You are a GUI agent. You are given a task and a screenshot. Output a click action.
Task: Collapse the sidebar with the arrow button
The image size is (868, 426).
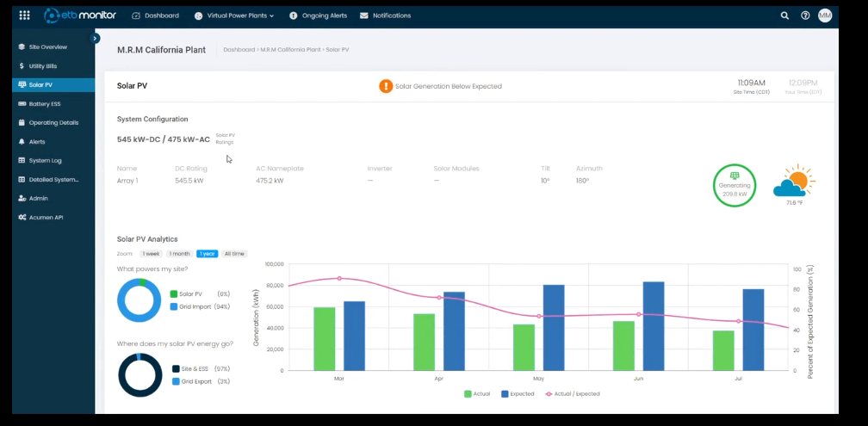(95, 38)
